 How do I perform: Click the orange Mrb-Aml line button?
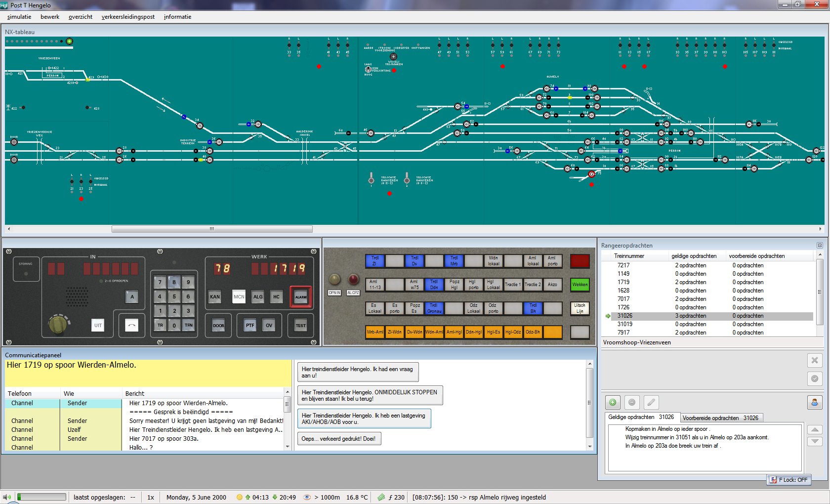(375, 332)
